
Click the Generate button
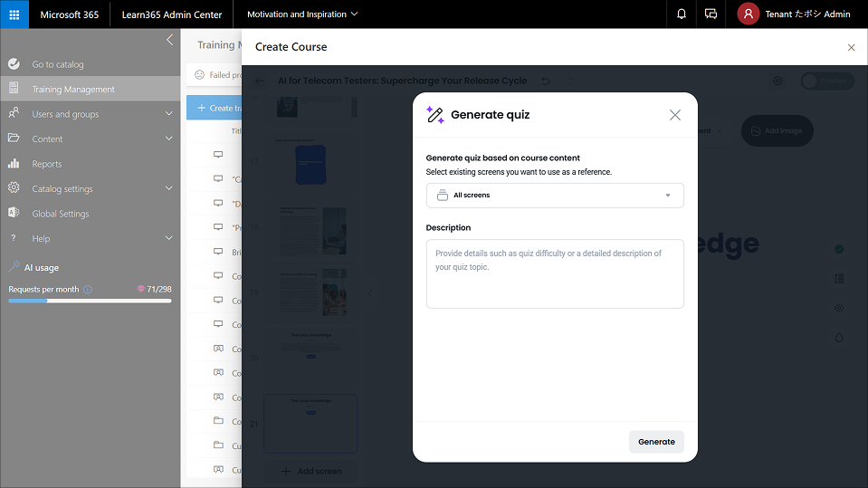point(656,442)
